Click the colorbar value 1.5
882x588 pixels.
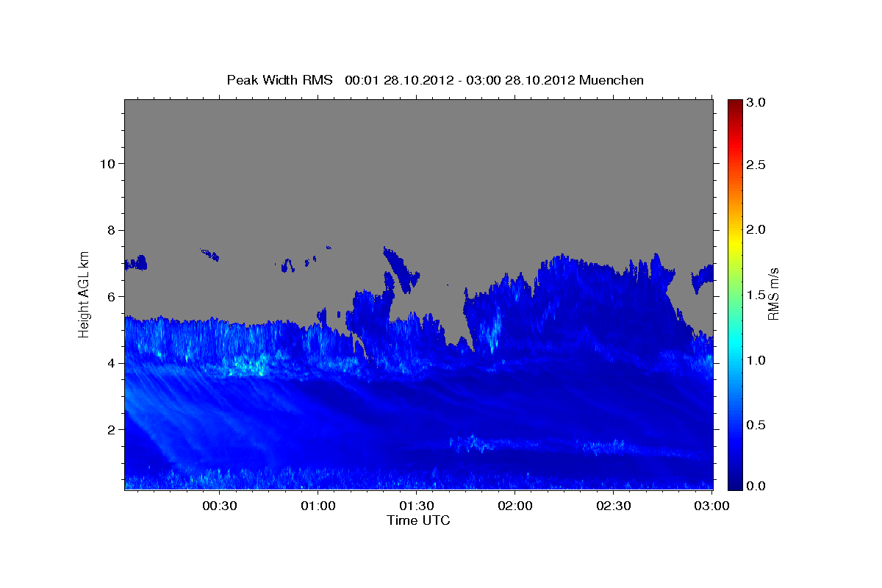(756, 295)
